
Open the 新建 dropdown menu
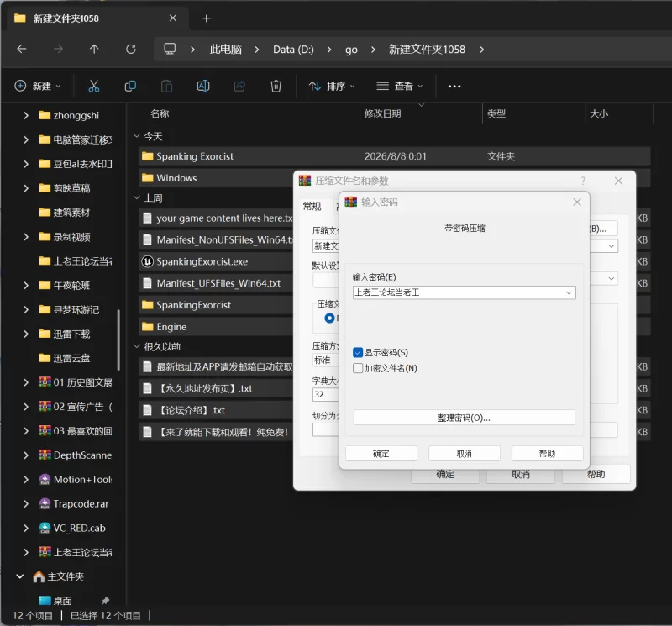[x=38, y=87]
